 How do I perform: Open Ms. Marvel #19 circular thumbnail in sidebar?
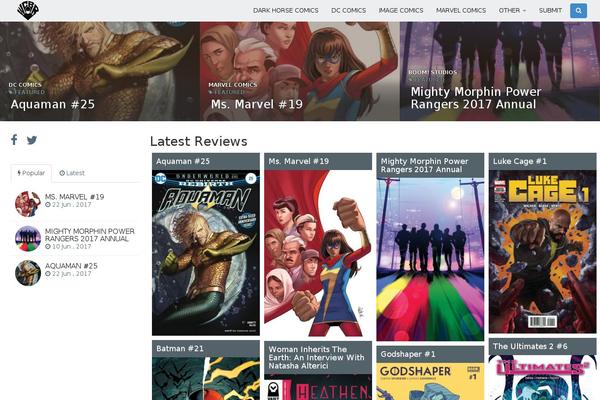tap(28, 204)
